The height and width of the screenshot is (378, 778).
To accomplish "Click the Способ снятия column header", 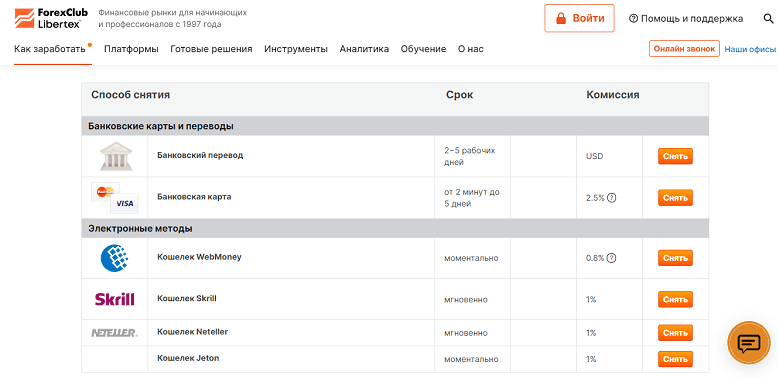I will click(x=130, y=95).
